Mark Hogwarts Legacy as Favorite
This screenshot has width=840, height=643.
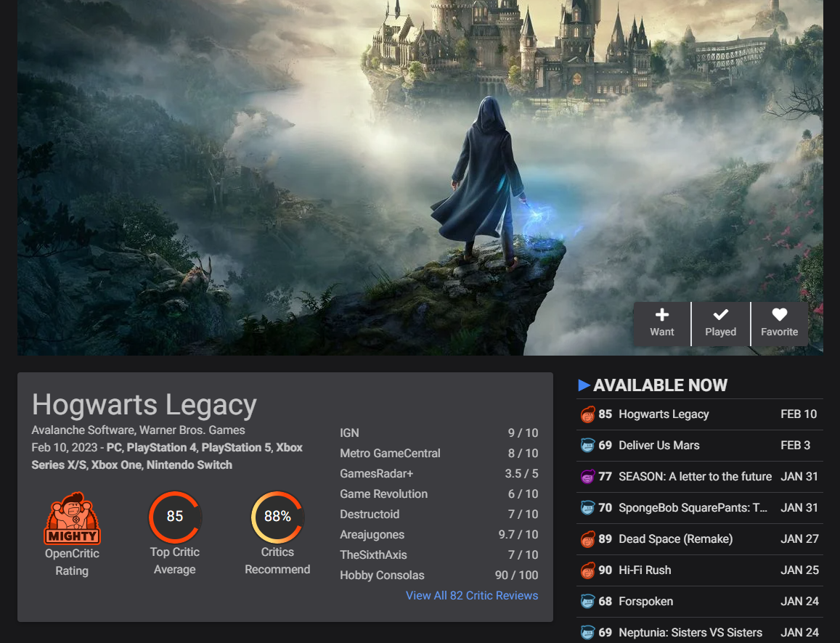(x=780, y=324)
